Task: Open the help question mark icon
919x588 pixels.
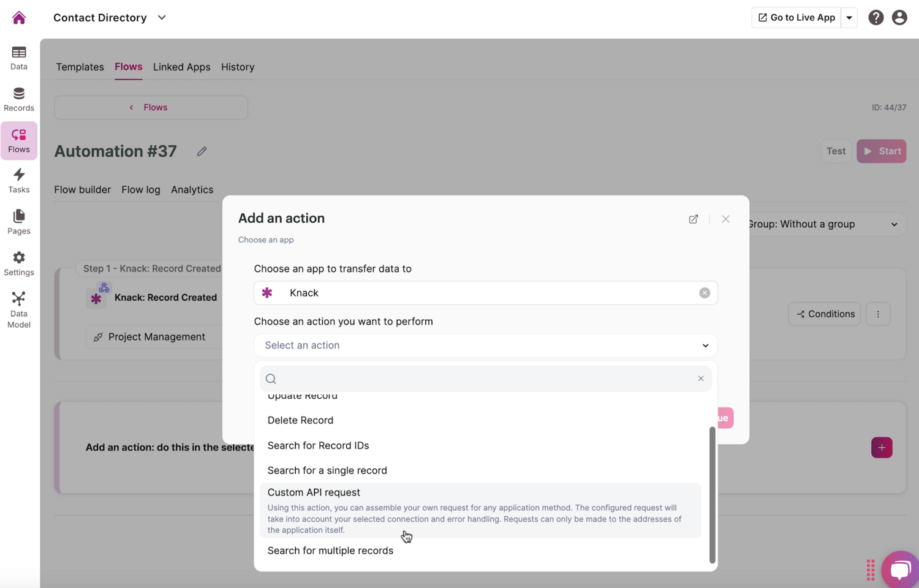Action: click(876, 17)
